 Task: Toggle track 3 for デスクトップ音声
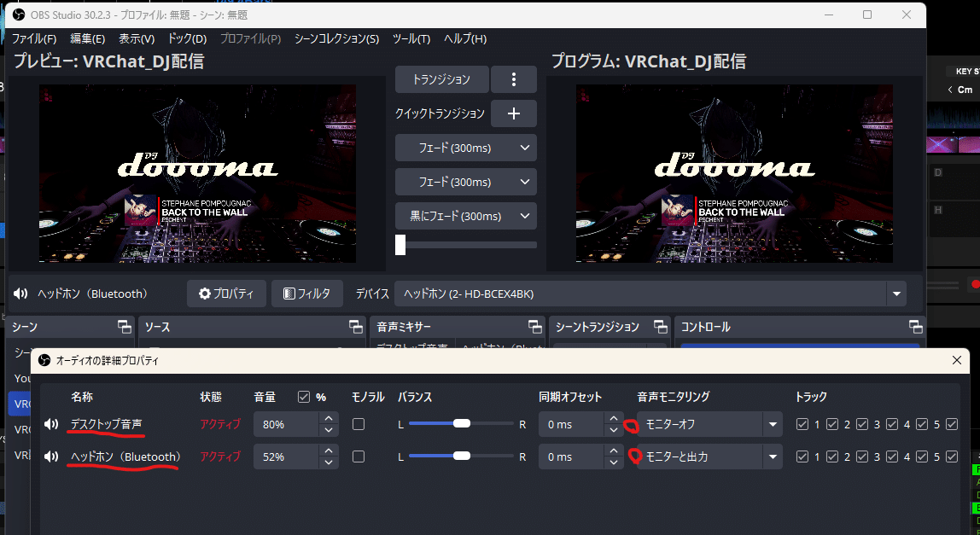coord(862,424)
